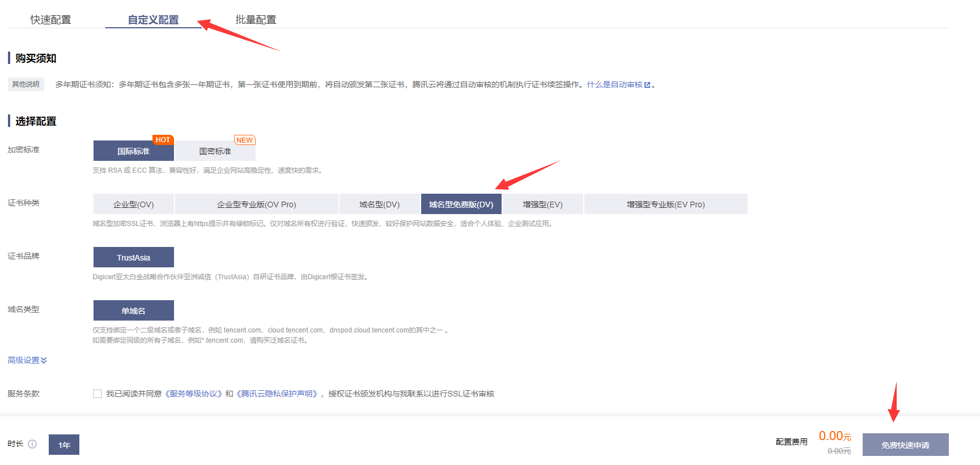Choose 域名型(DV) certificate type
This screenshot has width=980, height=465.
click(380, 204)
